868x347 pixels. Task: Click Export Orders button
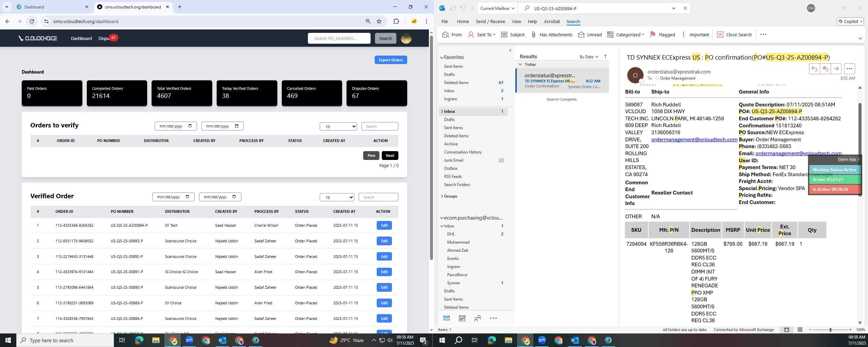tap(391, 60)
